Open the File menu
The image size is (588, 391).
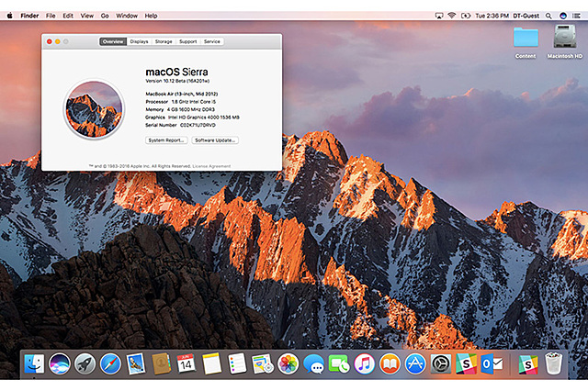click(x=51, y=16)
